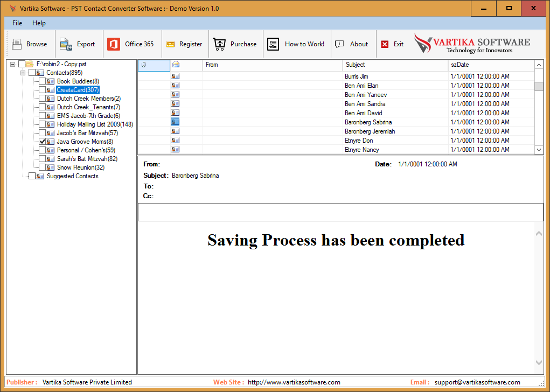Viewport: 550px width, 392px height.
Task: Click the contact card icon for Etnyre Don
Action: coord(175,140)
